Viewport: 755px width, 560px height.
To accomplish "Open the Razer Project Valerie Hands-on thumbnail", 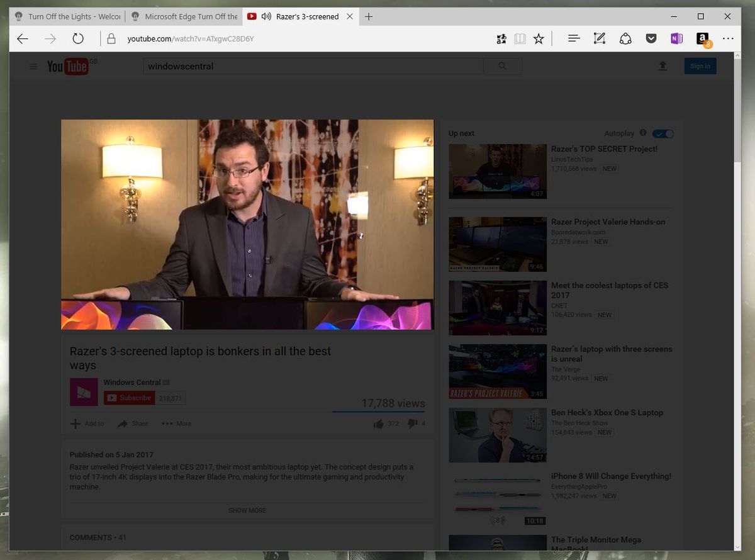I will click(497, 244).
